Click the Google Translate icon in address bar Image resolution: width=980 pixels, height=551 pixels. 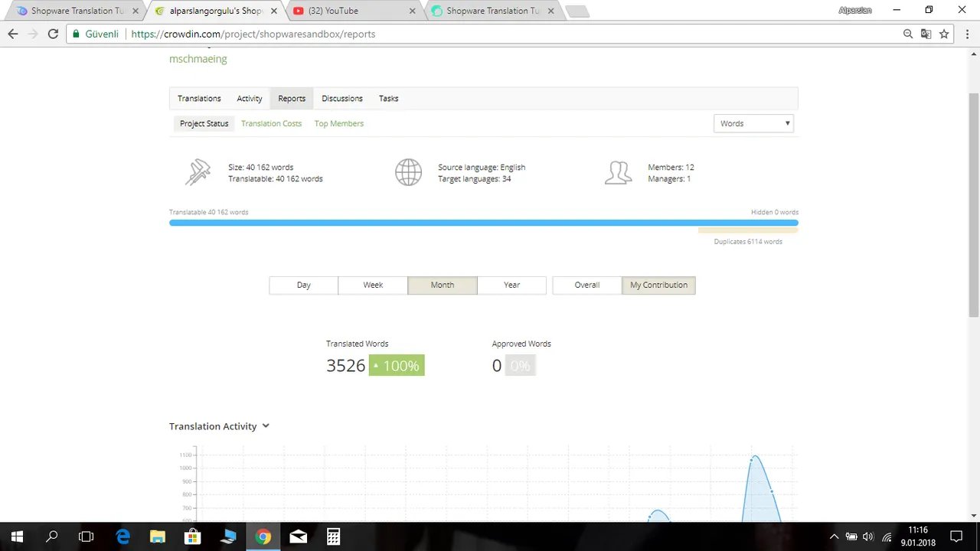[926, 34]
